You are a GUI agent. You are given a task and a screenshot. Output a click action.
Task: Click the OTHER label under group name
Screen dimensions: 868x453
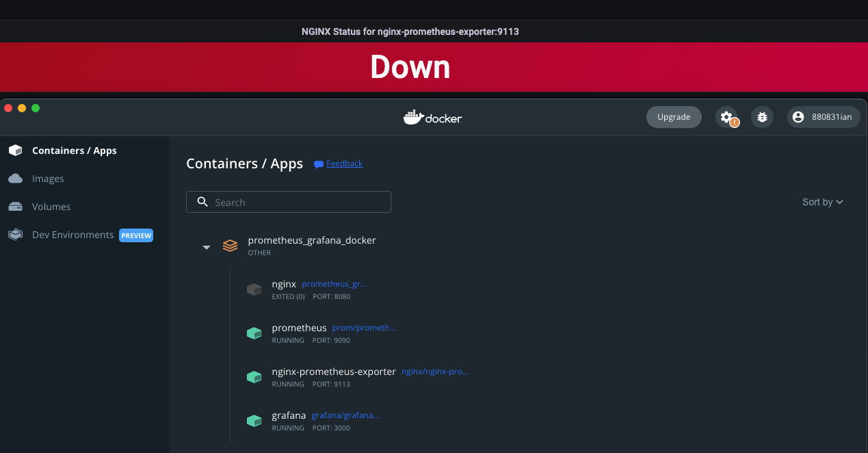[x=259, y=253]
